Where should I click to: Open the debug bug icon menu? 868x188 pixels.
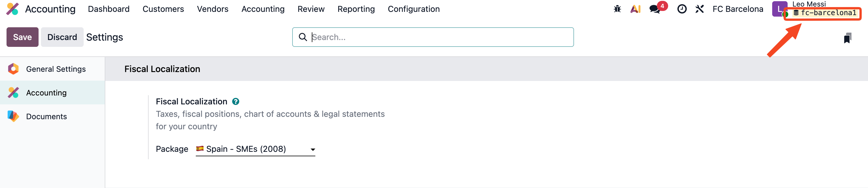[x=617, y=9]
